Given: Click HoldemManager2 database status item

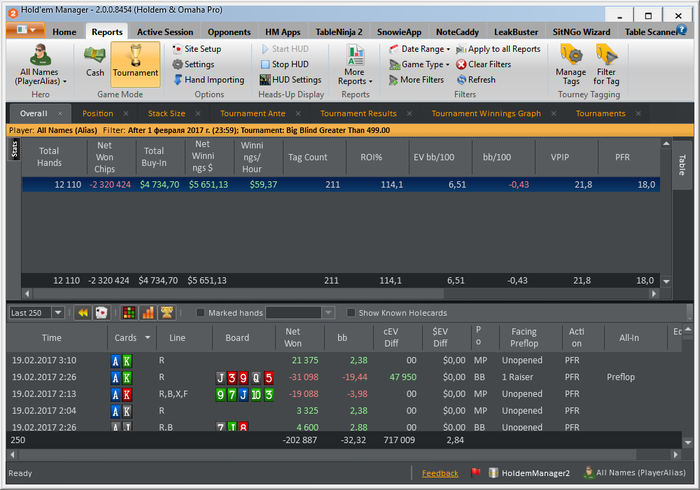Looking at the screenshot, I should click(x=529, y=473).
